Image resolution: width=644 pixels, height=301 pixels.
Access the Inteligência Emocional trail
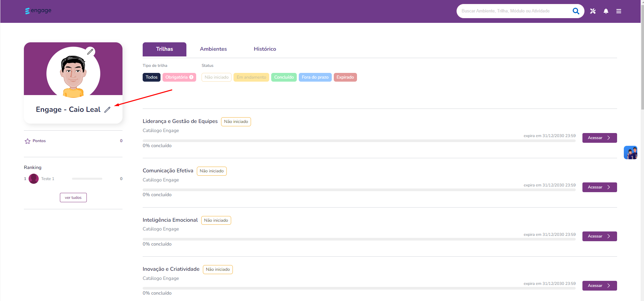[600, 236]
